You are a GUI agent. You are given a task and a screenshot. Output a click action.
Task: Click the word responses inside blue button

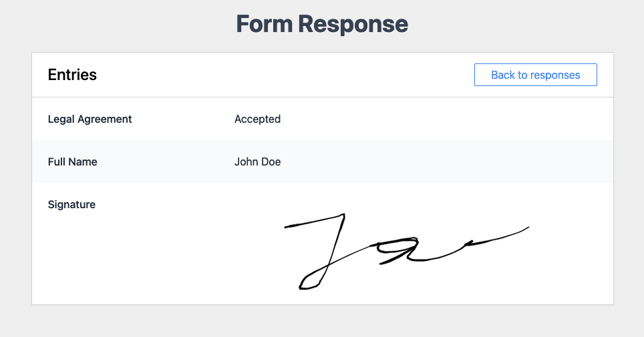click(555, 75)
